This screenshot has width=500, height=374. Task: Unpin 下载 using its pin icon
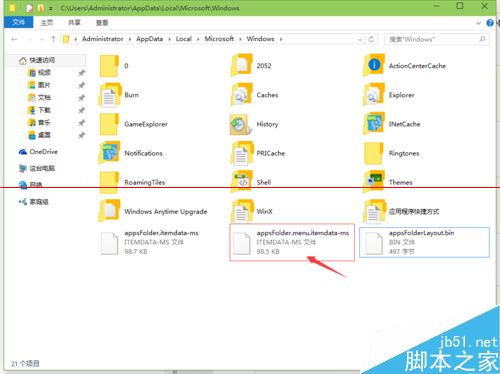pyautogui.click(x=81, y=110)
